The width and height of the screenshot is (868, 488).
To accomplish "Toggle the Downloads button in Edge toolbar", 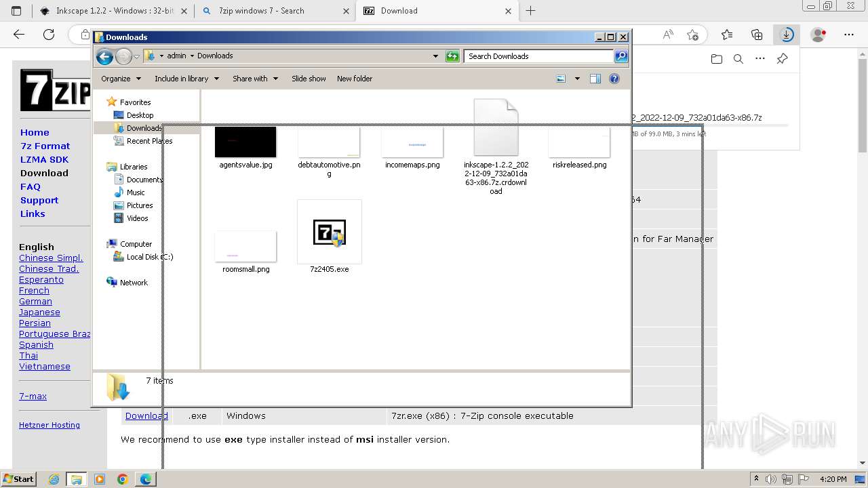I will (x=787, y=35).
